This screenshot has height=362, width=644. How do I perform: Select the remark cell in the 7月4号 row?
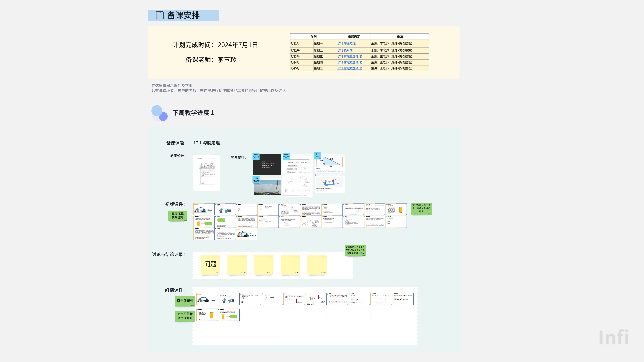pyautogui.click(x=400, y=63)
